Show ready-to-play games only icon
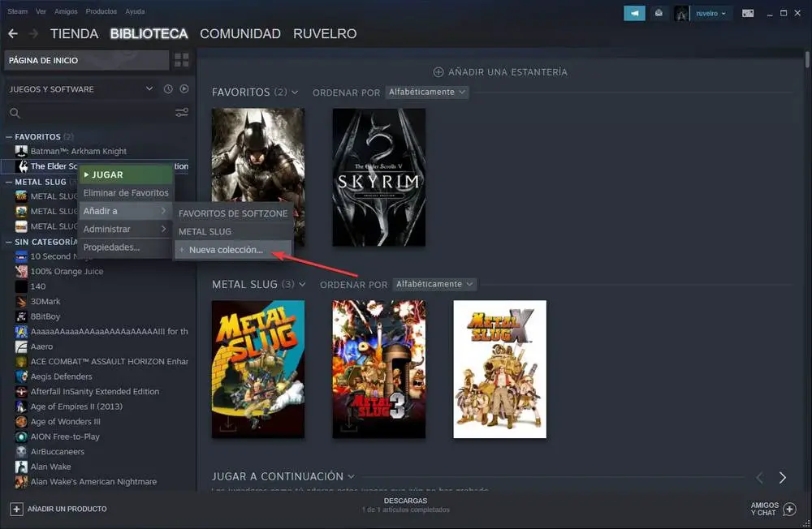Screen dimensions: 812x529 (x=184, y=89)
